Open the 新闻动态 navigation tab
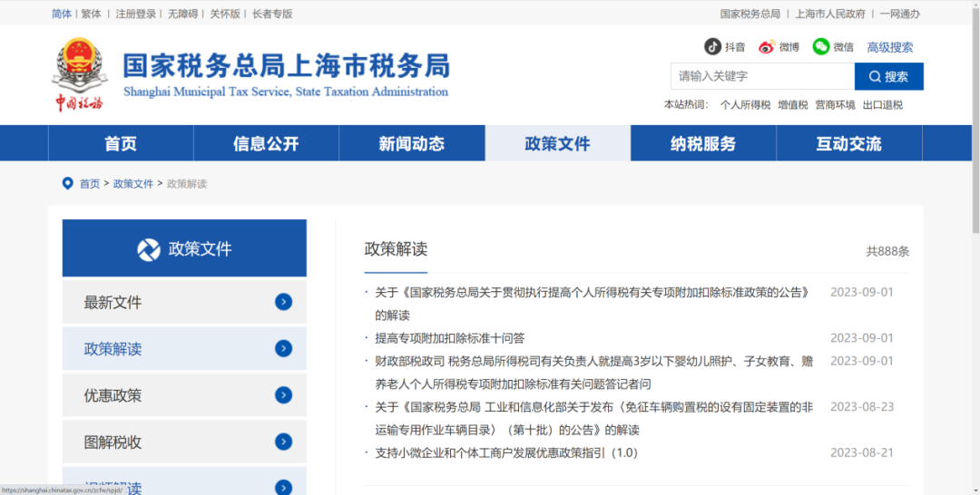980x495 pixels. [412, 143]
